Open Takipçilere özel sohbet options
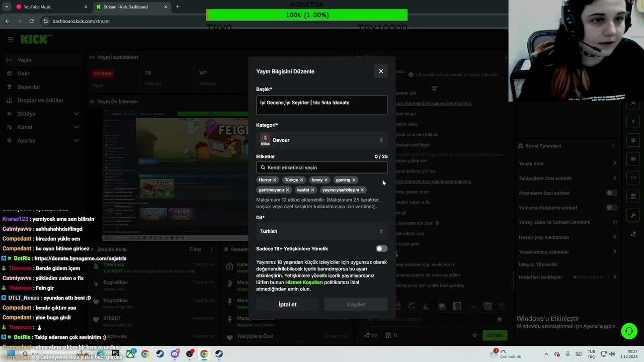Screen dimensions: 644x362 point(568,178)
